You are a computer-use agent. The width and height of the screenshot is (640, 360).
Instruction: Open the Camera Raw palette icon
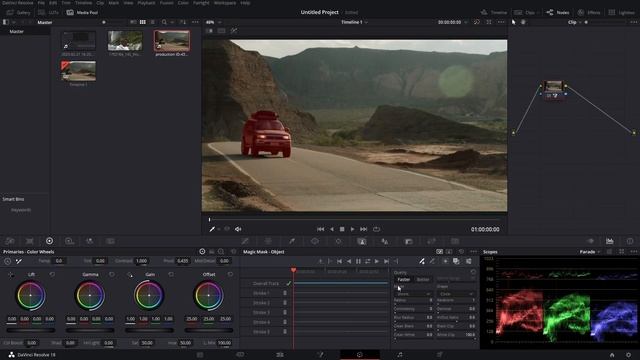(x=10, y=241)
